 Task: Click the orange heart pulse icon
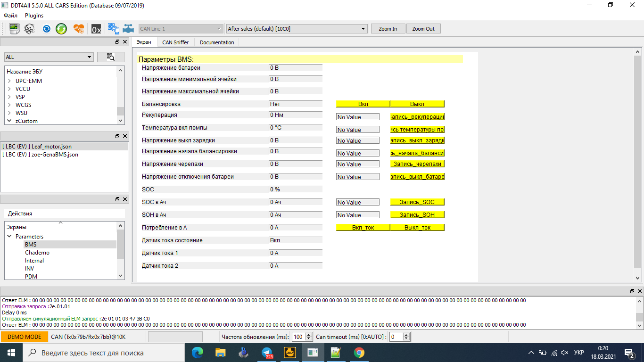79,29
